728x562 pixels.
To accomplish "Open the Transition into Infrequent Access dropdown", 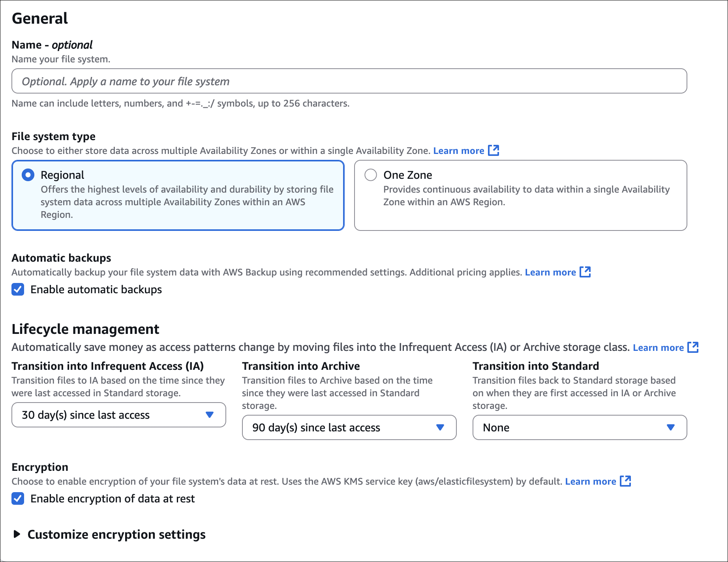I will click(x=118, y=415).
